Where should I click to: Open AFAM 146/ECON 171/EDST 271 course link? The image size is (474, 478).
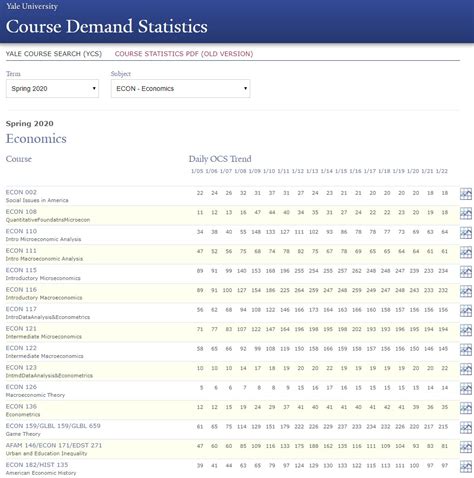tap(54, 445)
